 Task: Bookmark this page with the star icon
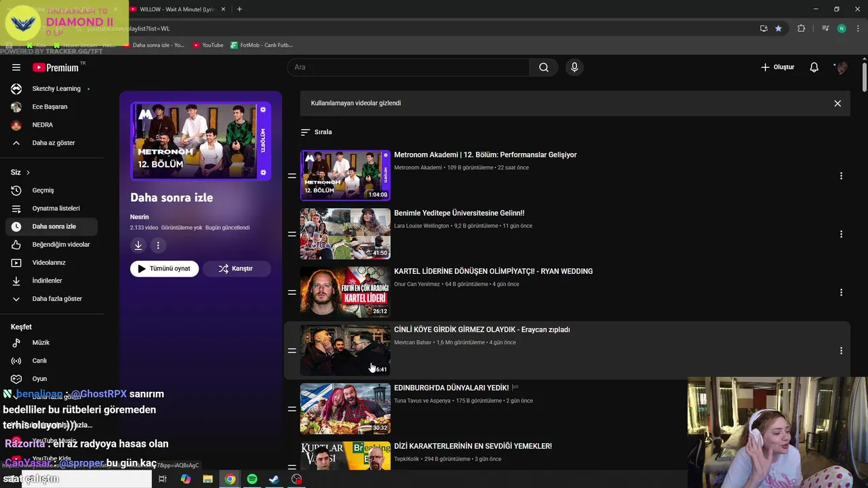coord(778,28)
